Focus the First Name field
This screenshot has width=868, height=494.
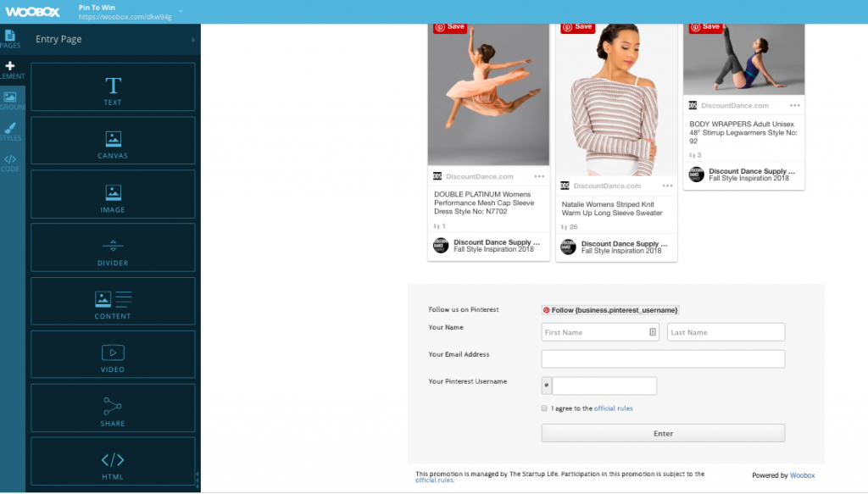coord(600,332)
